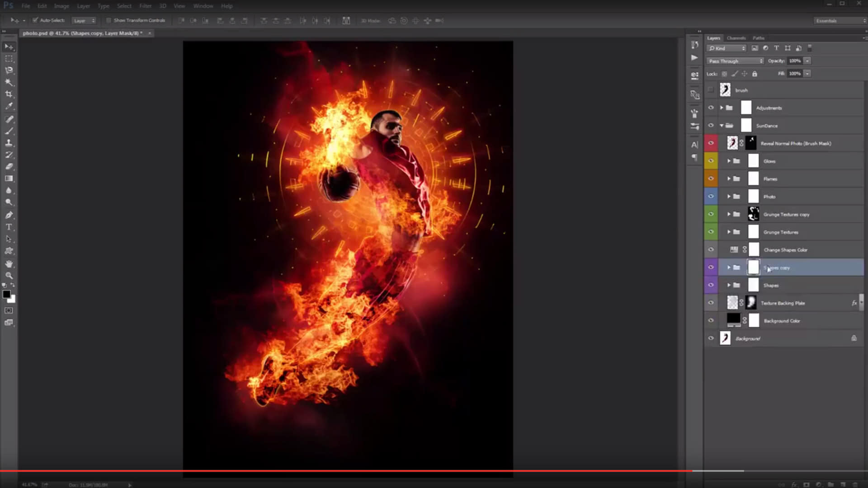Select the Eyedropper tool
Viewport: 868px width, 488px height.
tap(9, 106)
